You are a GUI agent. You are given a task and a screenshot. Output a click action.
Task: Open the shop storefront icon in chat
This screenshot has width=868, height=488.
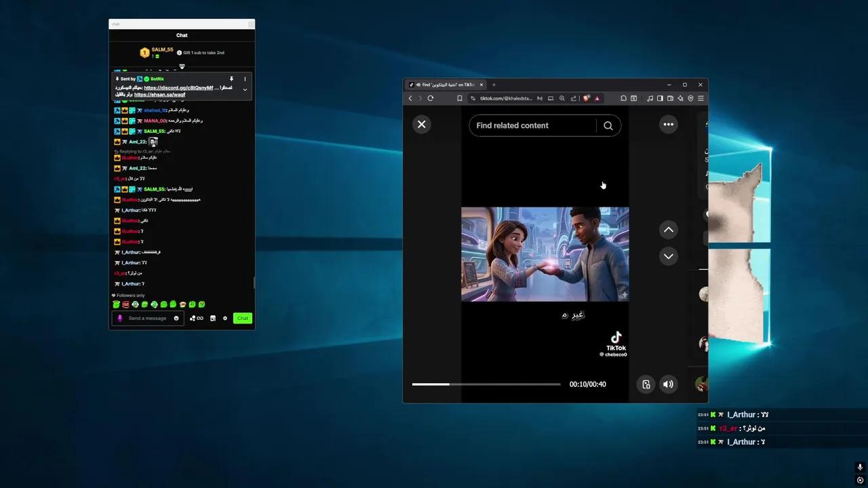click(212, 319)
